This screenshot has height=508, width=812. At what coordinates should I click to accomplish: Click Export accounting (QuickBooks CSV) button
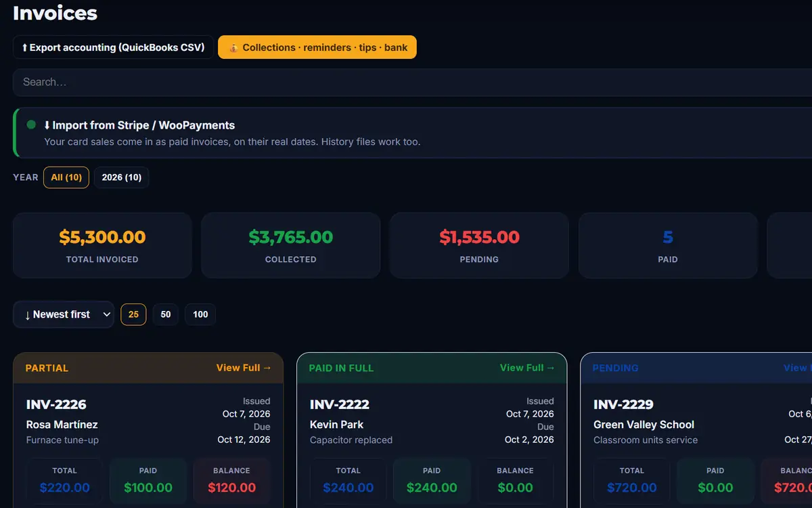tap(113, 47)
